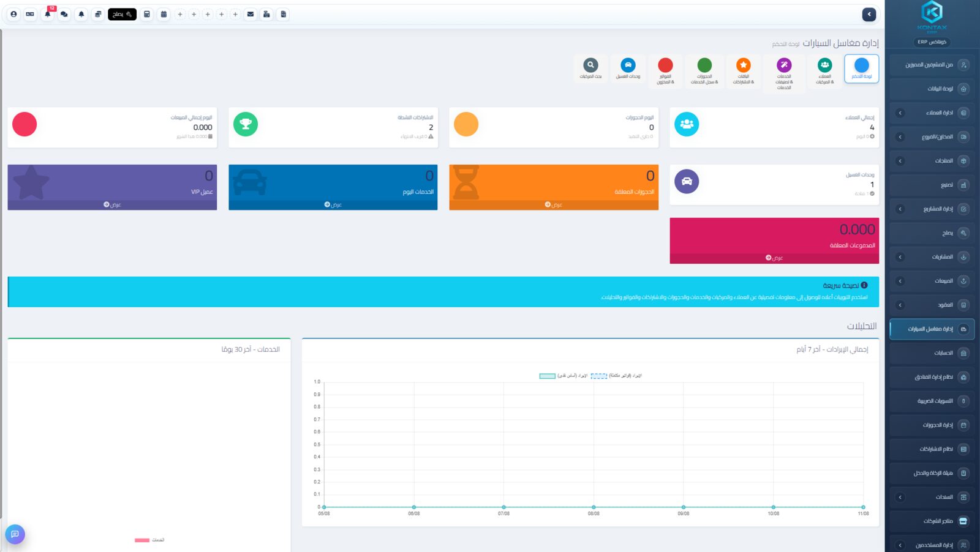Click عرض on the orange pending bookings card

pyautogui.click(x=554, y=205)
